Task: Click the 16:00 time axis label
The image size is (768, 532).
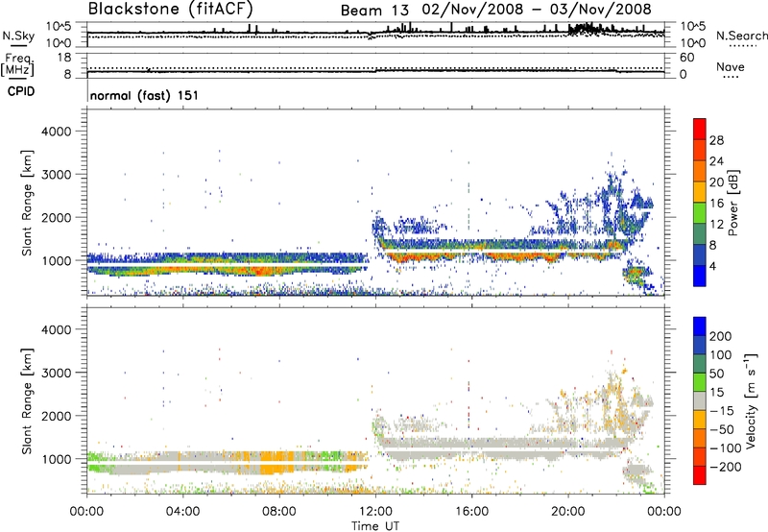Action: click(472, 512)
